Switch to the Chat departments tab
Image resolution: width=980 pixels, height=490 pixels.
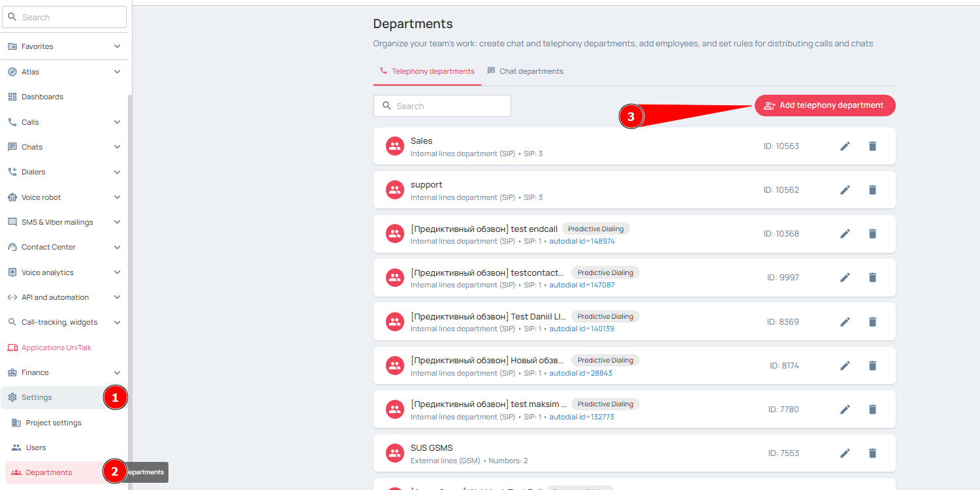click(526, 71)
